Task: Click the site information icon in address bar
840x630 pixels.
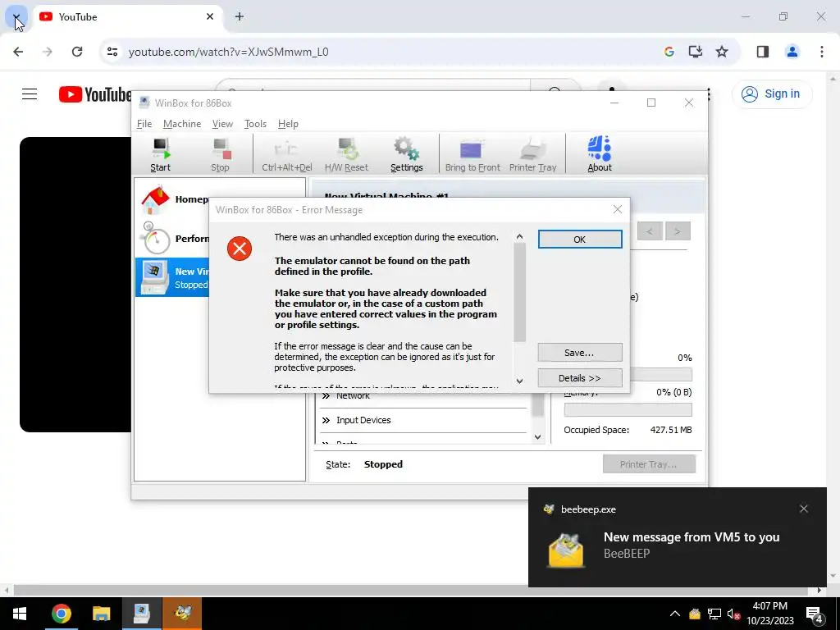Action: 112,52
